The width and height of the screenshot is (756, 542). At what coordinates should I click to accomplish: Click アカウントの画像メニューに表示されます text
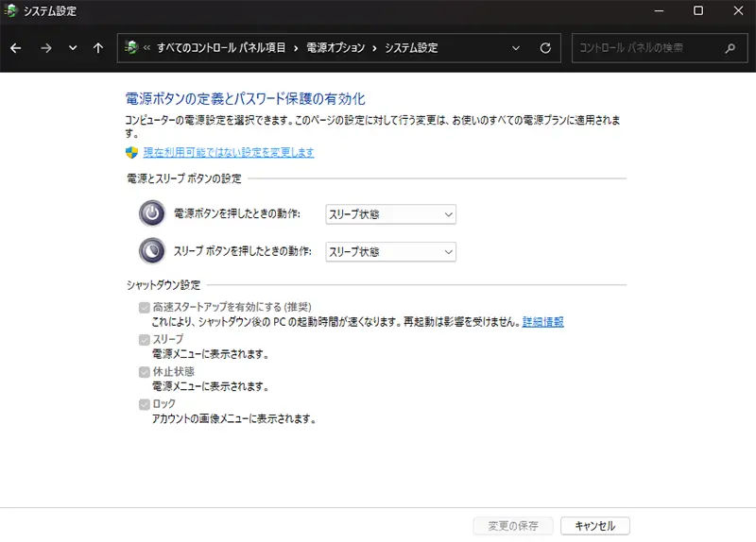point(233,419)
